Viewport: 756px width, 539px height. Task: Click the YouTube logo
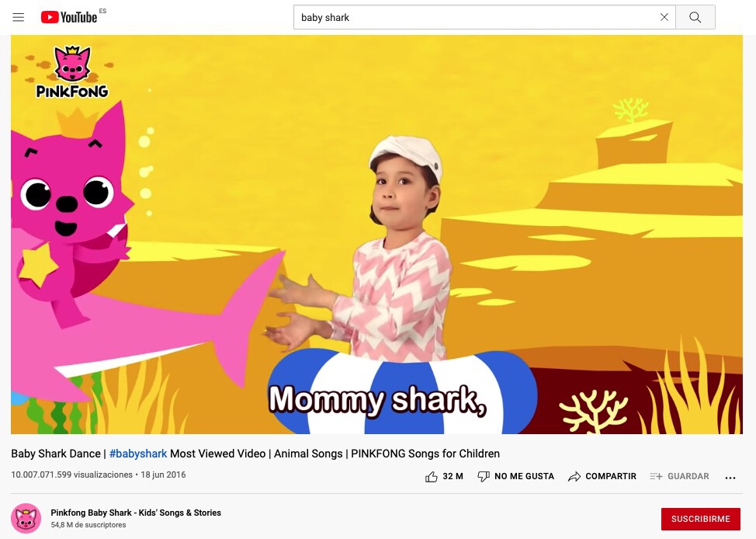tap(69, 17)
